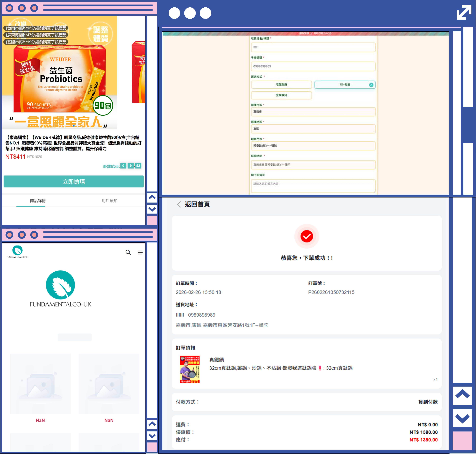Click large scroll down arrow beside order summary

(462, 418)
